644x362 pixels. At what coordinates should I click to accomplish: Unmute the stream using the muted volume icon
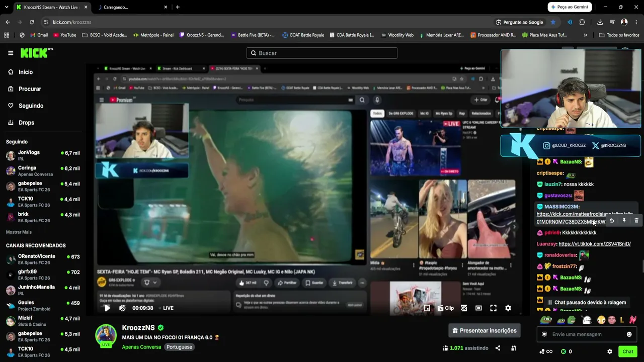(122, 308)
